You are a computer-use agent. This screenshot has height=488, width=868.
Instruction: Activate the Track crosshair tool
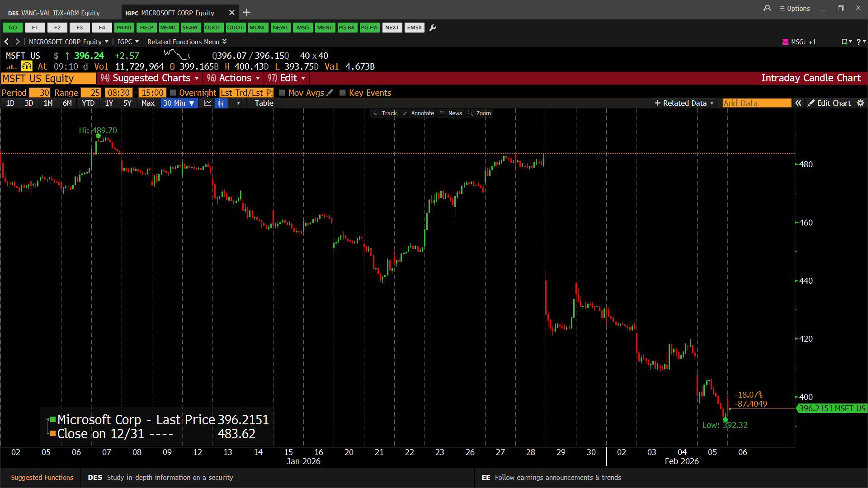(x=385, y=113)
